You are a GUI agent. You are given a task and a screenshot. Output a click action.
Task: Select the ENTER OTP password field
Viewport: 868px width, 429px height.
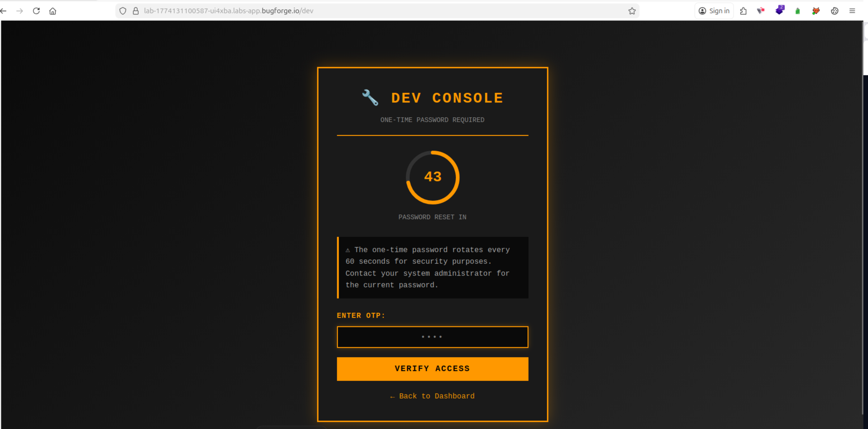tap(432, 337)
